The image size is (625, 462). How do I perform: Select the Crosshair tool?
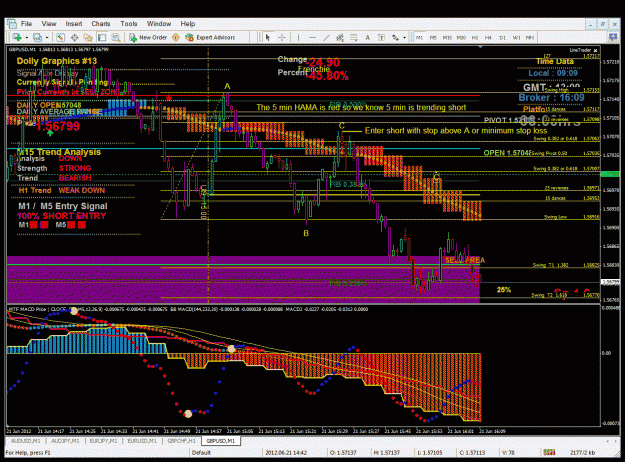282,37
